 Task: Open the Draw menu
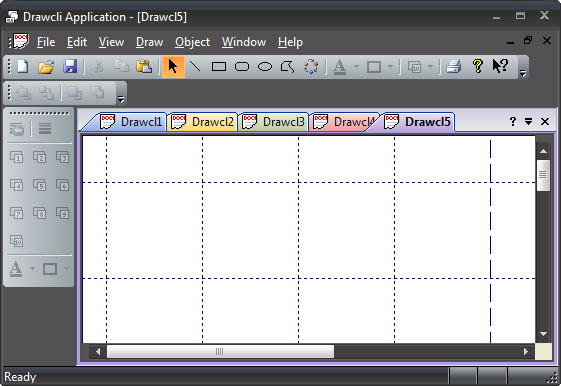click(x=149, y=42)
